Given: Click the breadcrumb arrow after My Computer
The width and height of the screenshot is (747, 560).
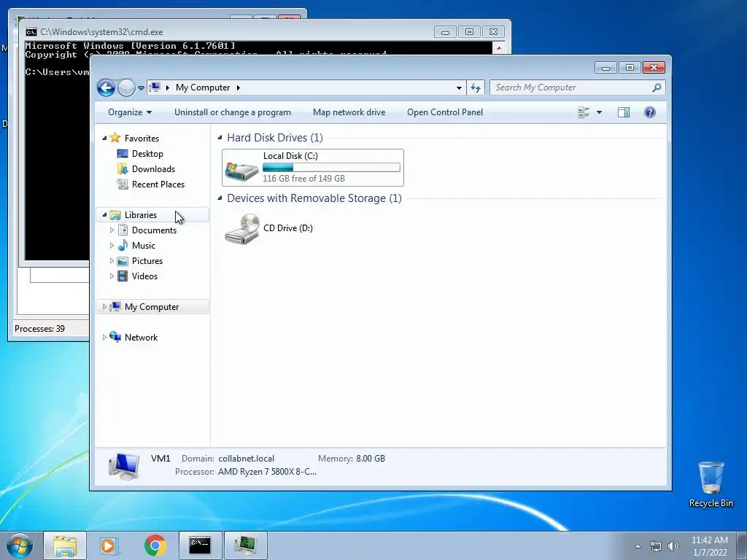Looking at the screenshot, I should pyautogui.click(x=239, y=87).
